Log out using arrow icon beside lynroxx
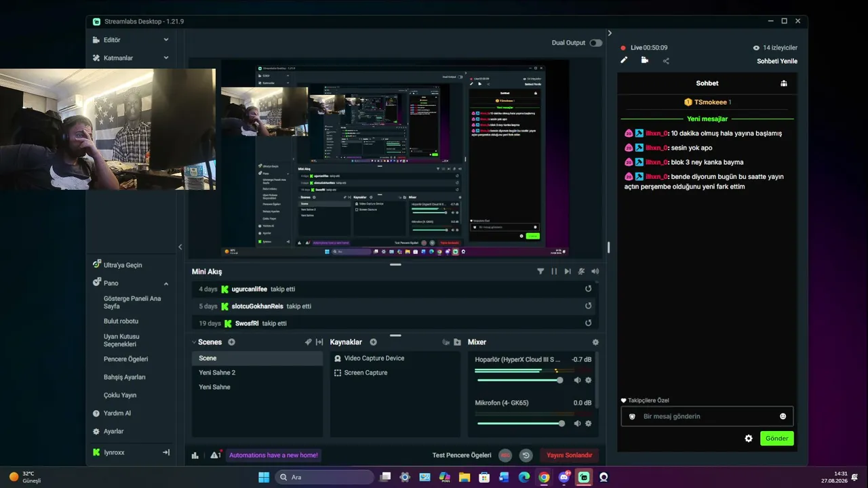Image resolution: width=868 pixels, height=488 pixels. tap(166, 452)
